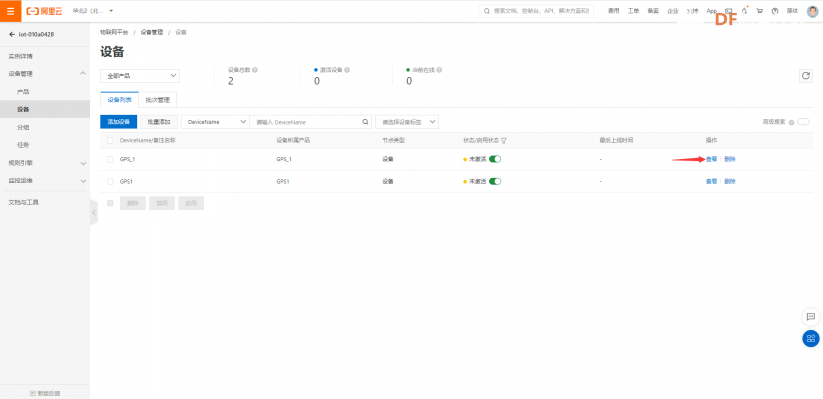Screen dimensions: 823x399
Task: Click 物联网平台 in the breadcrumb
Action: click(x=114, y=33)
